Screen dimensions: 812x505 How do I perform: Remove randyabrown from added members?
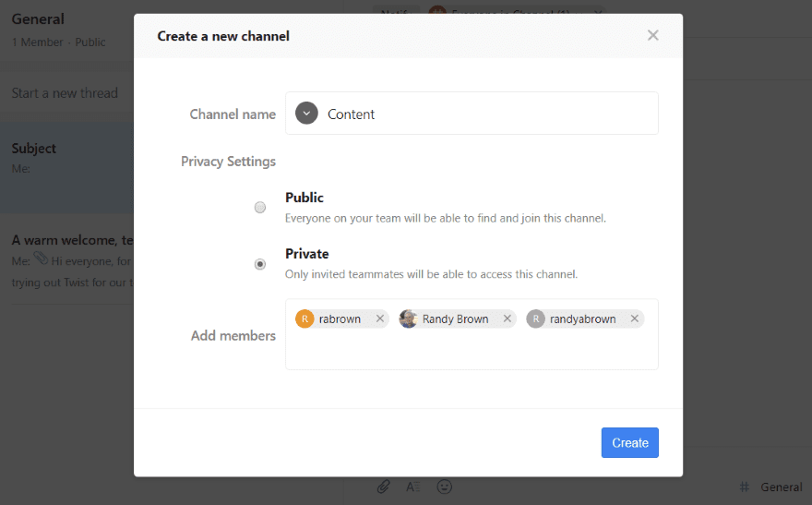click(634, 319)
